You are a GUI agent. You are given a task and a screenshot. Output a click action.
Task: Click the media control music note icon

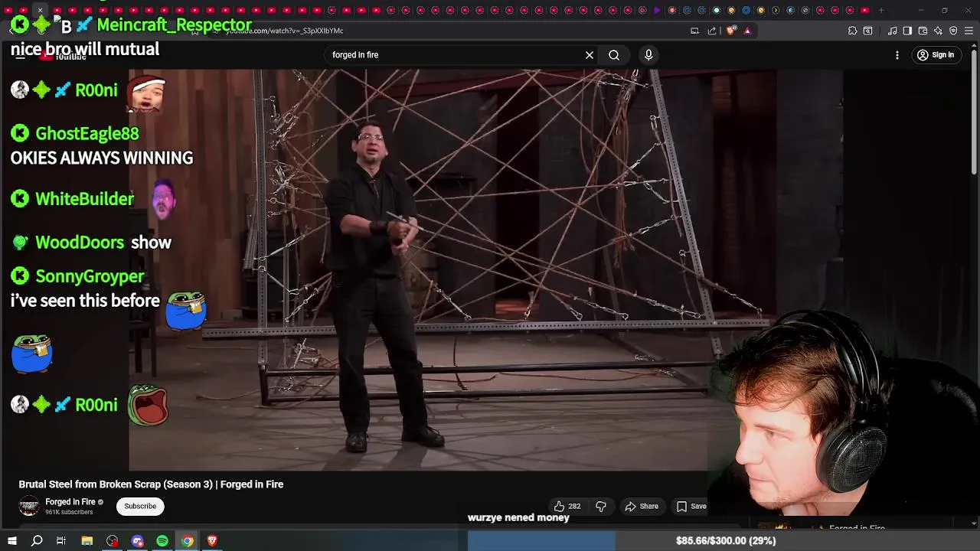tap(893, 31)
